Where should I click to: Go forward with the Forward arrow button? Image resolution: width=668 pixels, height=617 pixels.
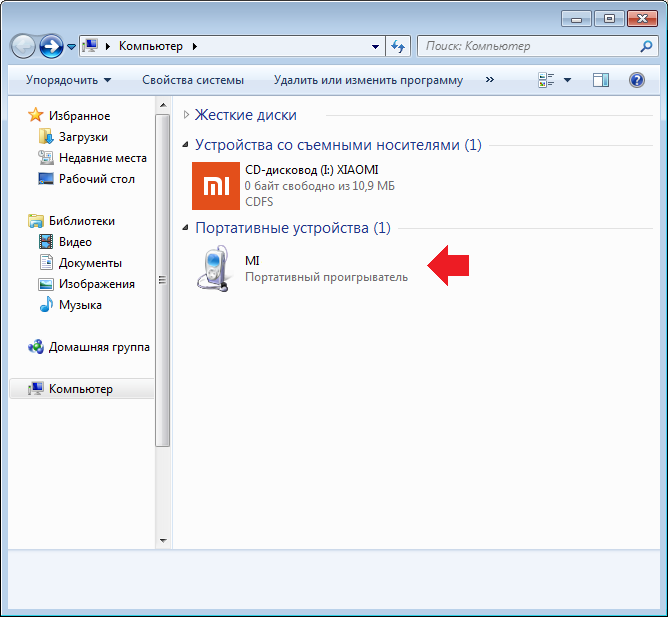click(x=51, y=46)
